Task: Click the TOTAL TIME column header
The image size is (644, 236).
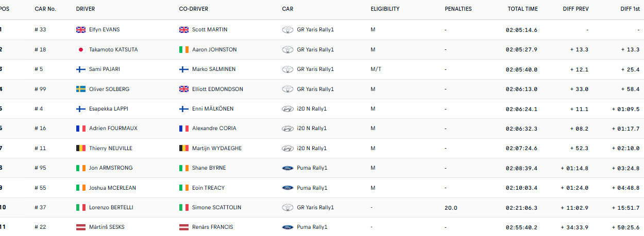Action: [x=522, y=9]
